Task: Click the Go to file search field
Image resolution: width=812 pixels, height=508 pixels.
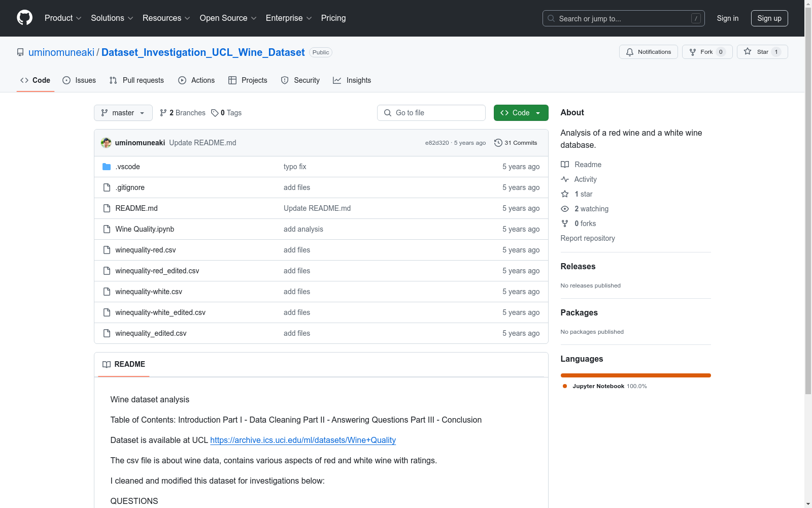Action: [x=431, y=113]
